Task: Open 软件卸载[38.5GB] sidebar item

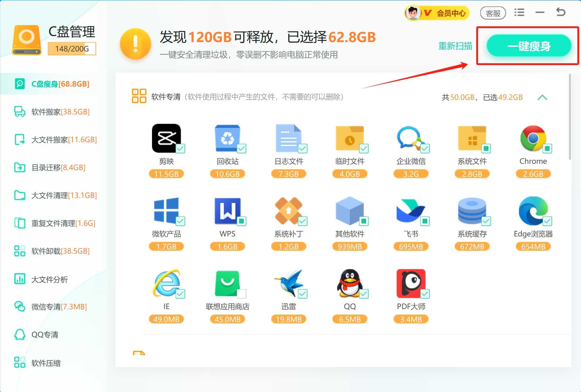Action: 53,251
